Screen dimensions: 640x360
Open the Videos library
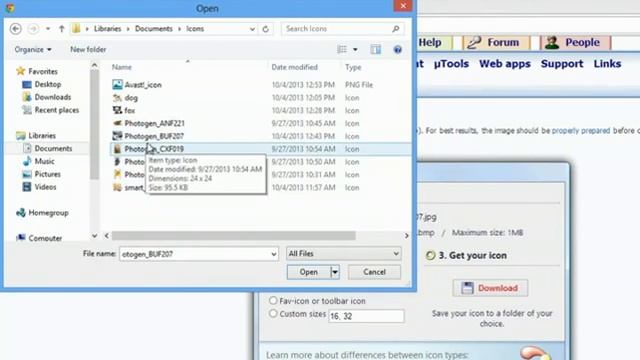coord(45,187)
